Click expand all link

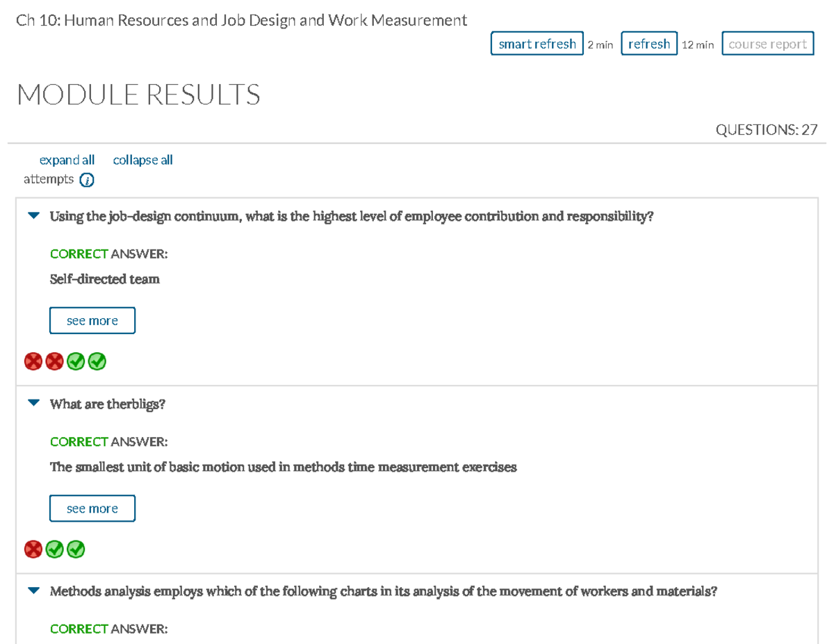(x=67, y=160)
